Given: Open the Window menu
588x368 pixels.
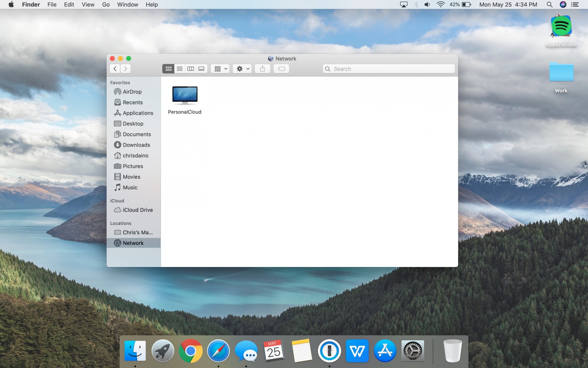Looking at the screenshot, I should [128, 4].
